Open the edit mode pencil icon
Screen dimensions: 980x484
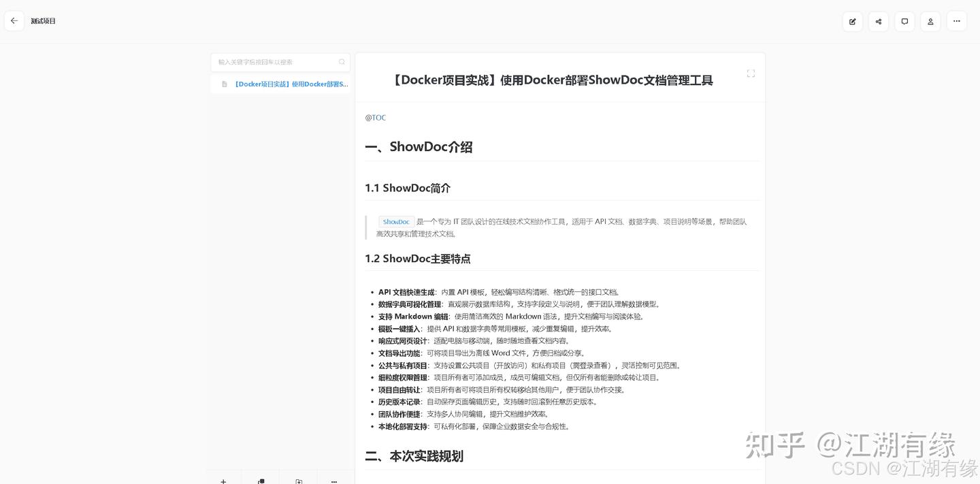853,21
